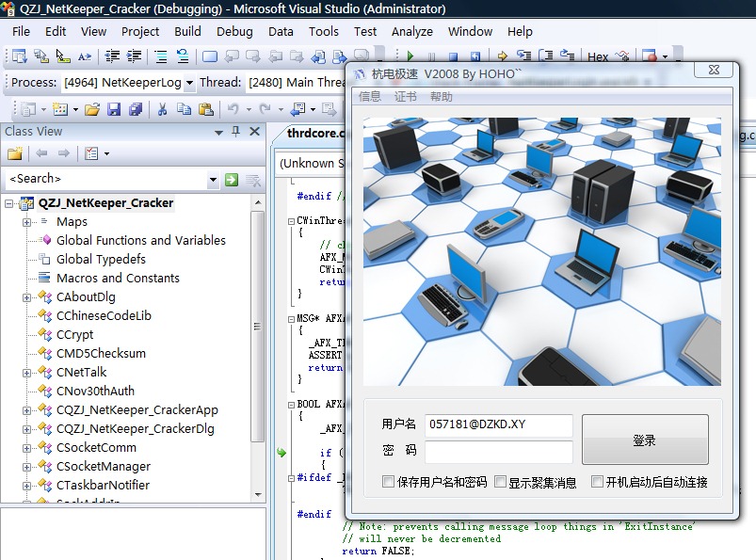Viewport: 756px width, 560px height.
Task: Open the Class View search dropdown arrow
Action: [x=213, y=179]
